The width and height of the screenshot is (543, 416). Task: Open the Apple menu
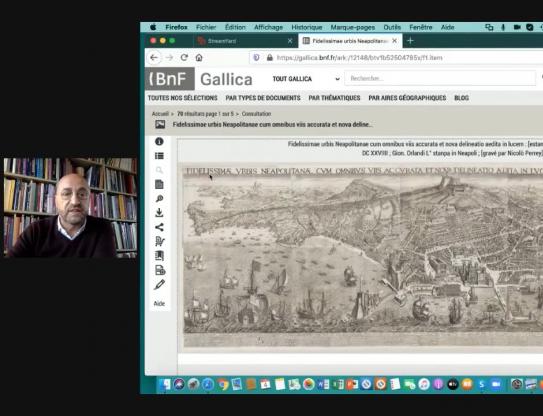153,27
